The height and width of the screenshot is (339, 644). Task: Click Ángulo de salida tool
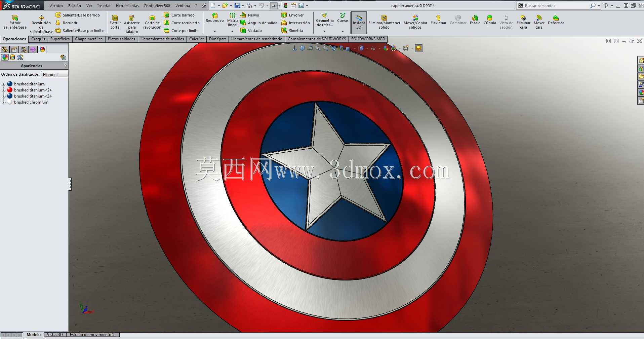259,23
